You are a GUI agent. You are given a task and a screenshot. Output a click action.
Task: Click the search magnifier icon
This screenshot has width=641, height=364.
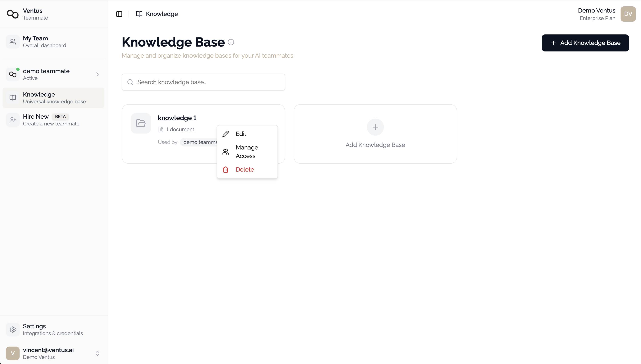(130, 82)
